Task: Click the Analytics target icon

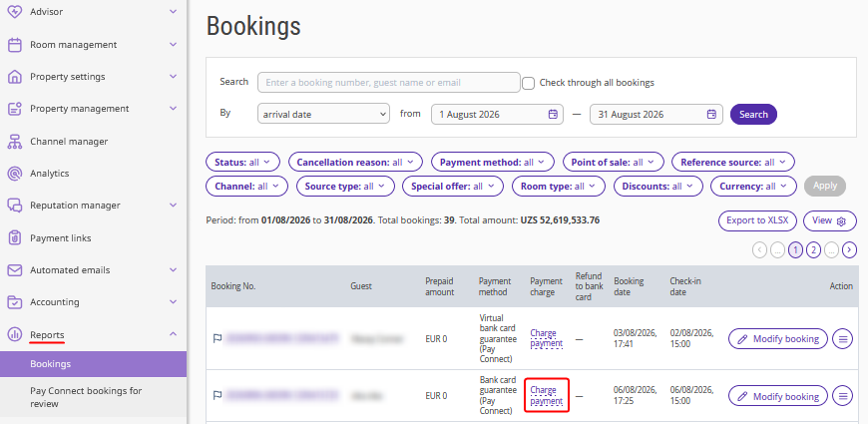Action: coord(15,174)
